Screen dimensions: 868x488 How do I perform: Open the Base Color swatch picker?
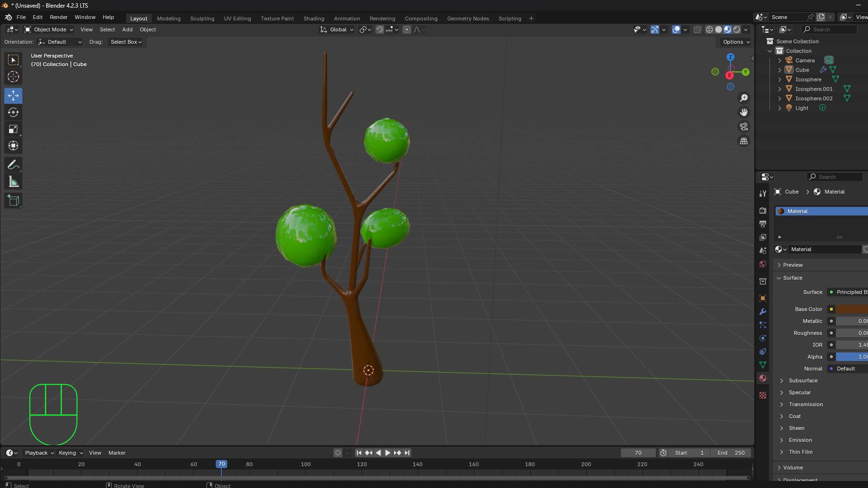(852, 309)
